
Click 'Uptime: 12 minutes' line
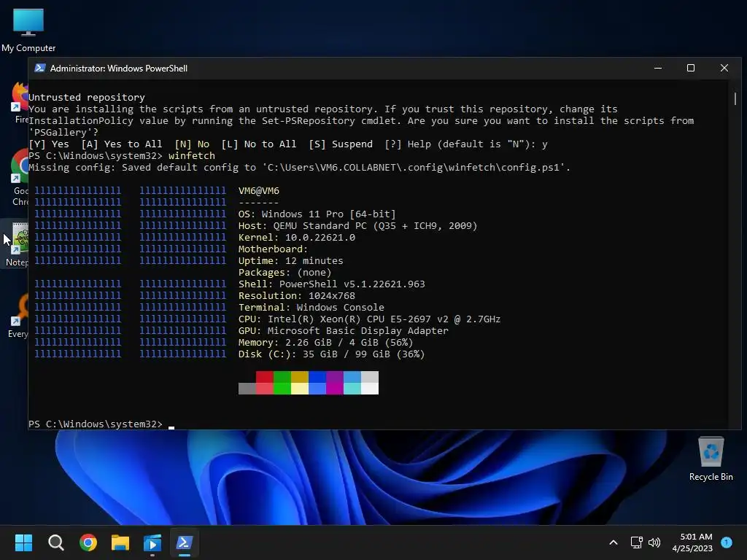point(290,261)
